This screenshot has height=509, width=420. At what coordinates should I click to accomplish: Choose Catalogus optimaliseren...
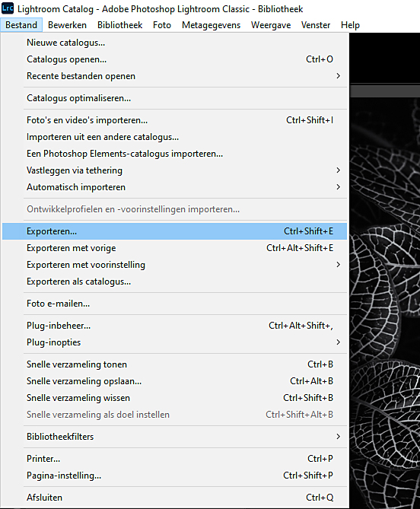click(175, 98)
